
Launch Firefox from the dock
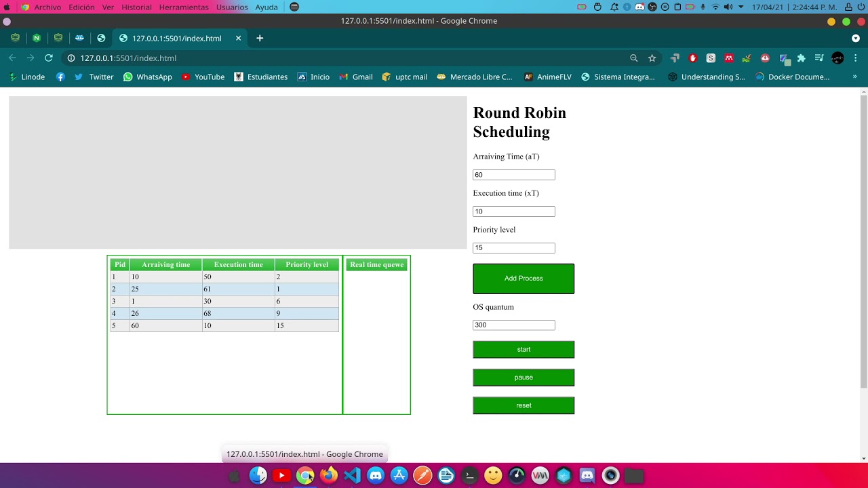coord(329,476)
